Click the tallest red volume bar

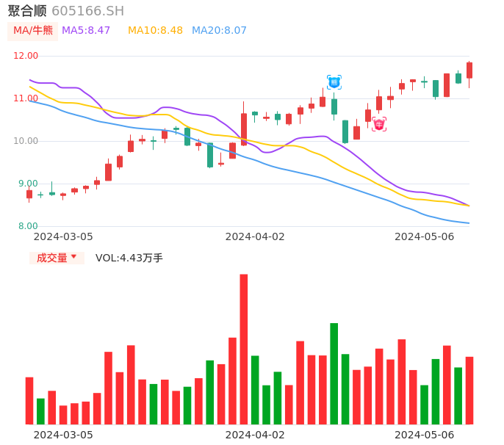click(244, 349)
